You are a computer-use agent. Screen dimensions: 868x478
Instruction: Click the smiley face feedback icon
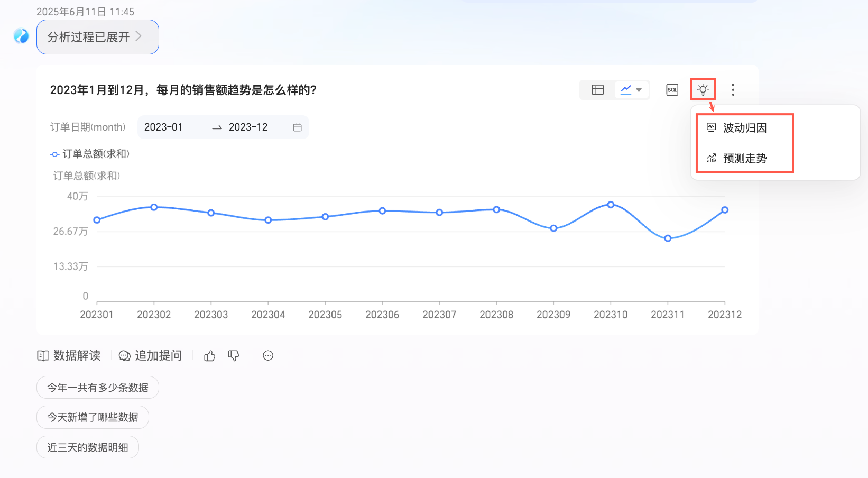point(268,356)
